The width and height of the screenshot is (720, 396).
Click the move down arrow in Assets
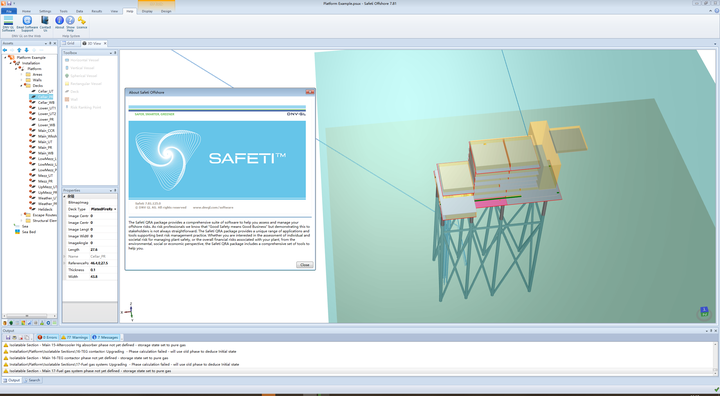pos(26,50)
